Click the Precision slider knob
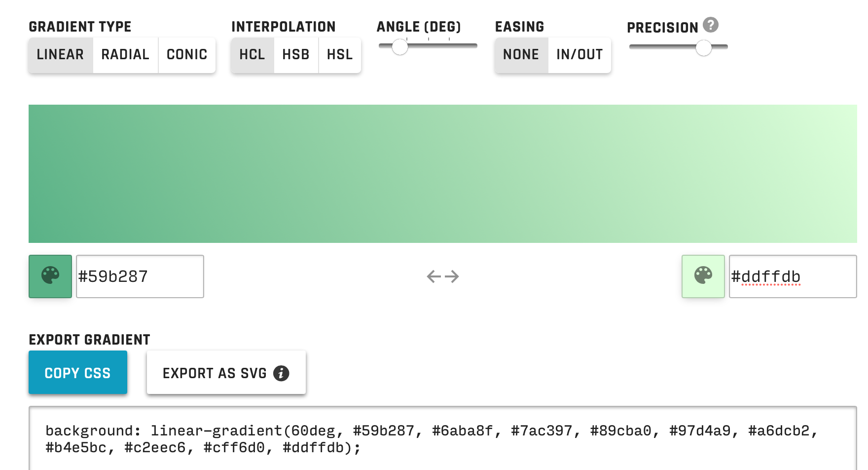Image resolution: width=868 pixels, height=470 pixels. (x=704, y=48)
